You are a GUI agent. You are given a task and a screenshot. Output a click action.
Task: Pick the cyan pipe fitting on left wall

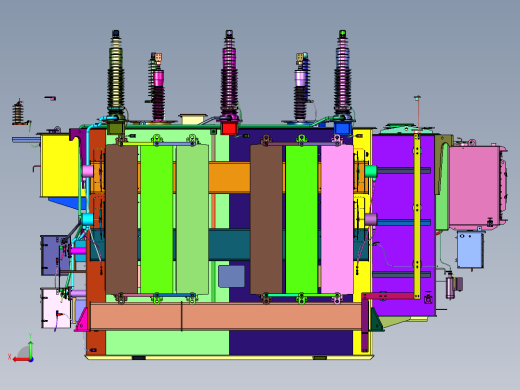point(88,219)
